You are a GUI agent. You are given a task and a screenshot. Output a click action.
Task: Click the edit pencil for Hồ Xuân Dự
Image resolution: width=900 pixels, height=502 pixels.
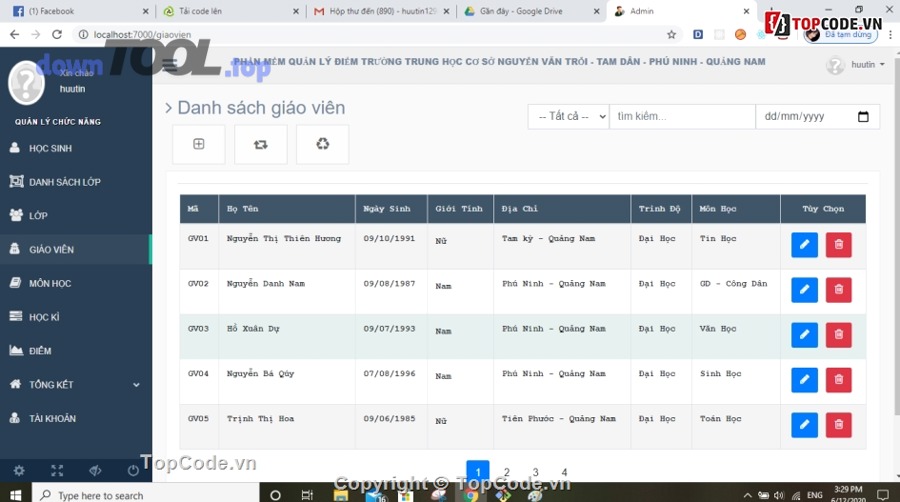coord(804,335)
